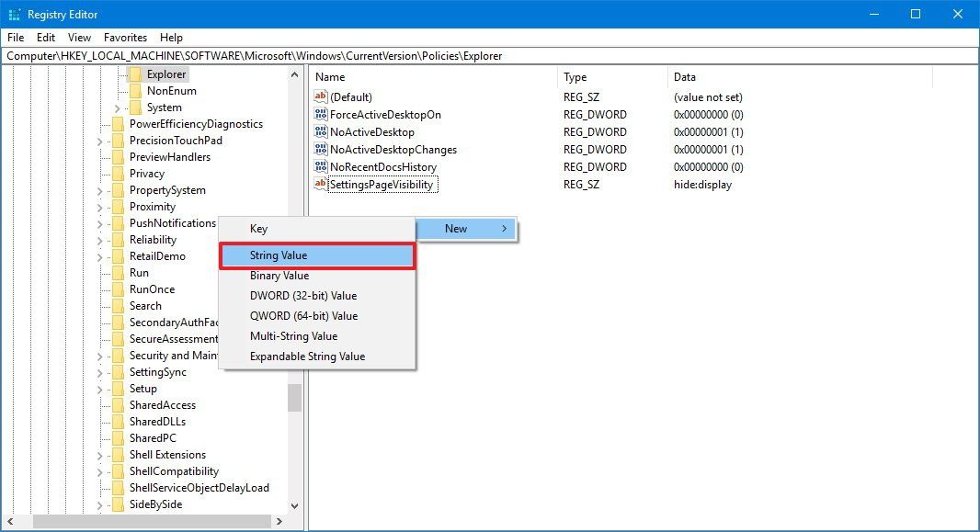This screenshot has height=532, width=980.
Task: Click the SharedDLLs folder icon
Action: (118, 422)
